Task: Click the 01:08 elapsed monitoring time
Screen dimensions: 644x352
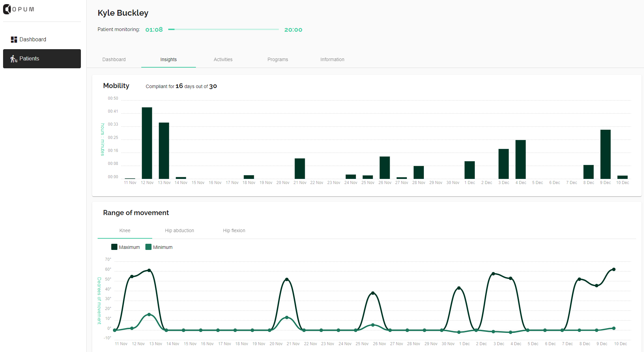Action: (x=154, y=30)
